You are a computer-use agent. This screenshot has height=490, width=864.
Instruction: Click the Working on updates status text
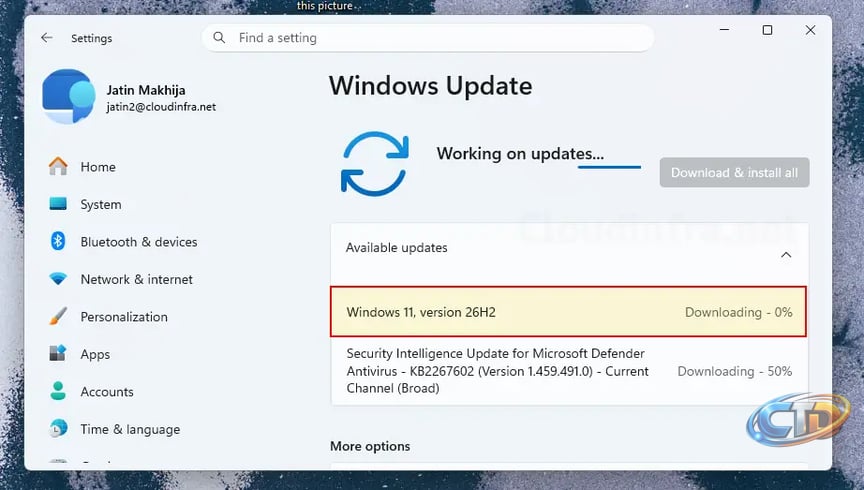[x=520, y=153]
